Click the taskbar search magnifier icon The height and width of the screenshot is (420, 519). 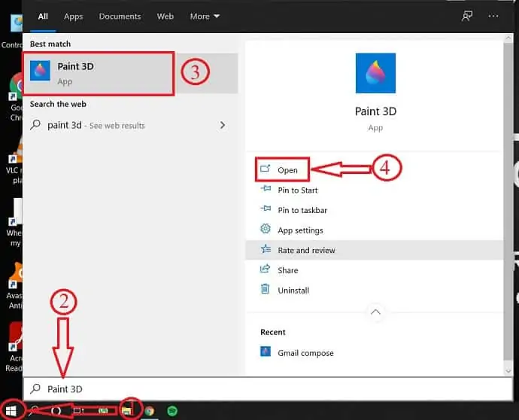34,410
